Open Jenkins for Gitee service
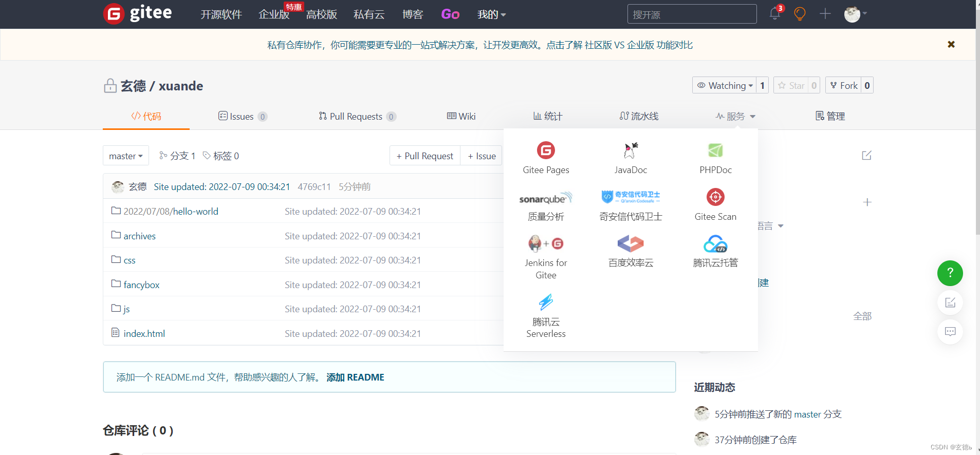 coord(546,258)
